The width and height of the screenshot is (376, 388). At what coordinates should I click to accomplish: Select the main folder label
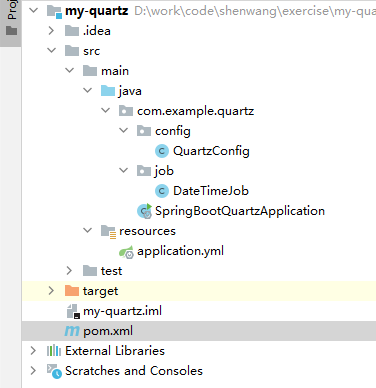point(115,71)
